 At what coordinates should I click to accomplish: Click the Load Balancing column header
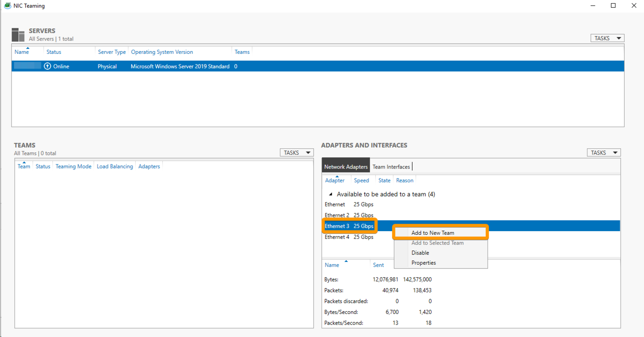(x=115, y=166)
